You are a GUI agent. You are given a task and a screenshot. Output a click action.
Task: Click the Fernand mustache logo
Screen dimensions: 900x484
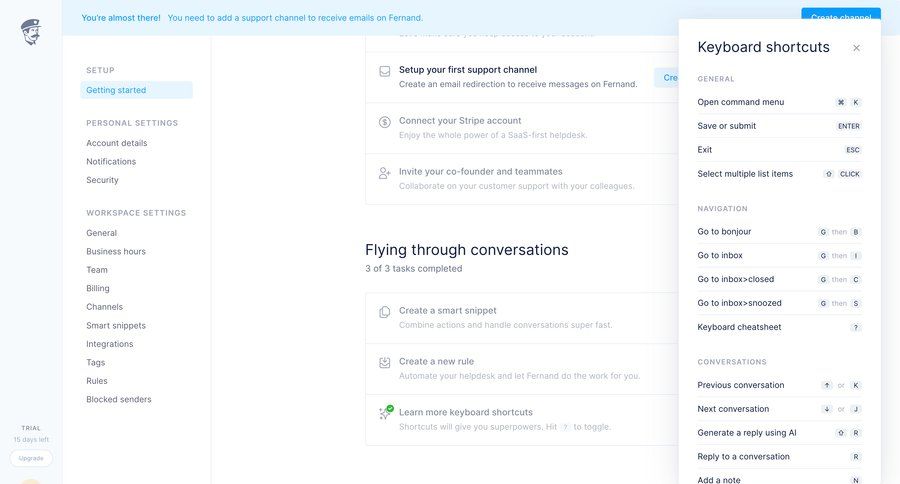(x=30, y=32)
